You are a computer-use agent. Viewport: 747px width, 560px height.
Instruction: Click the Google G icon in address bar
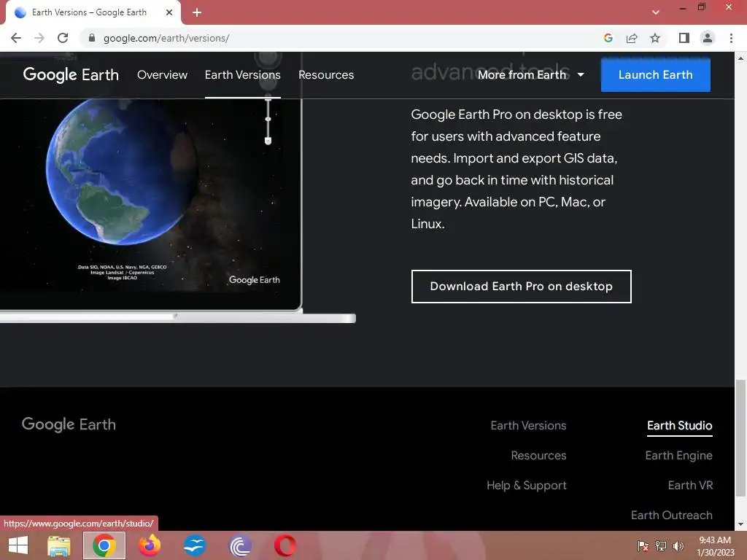(x=608, y=38)
